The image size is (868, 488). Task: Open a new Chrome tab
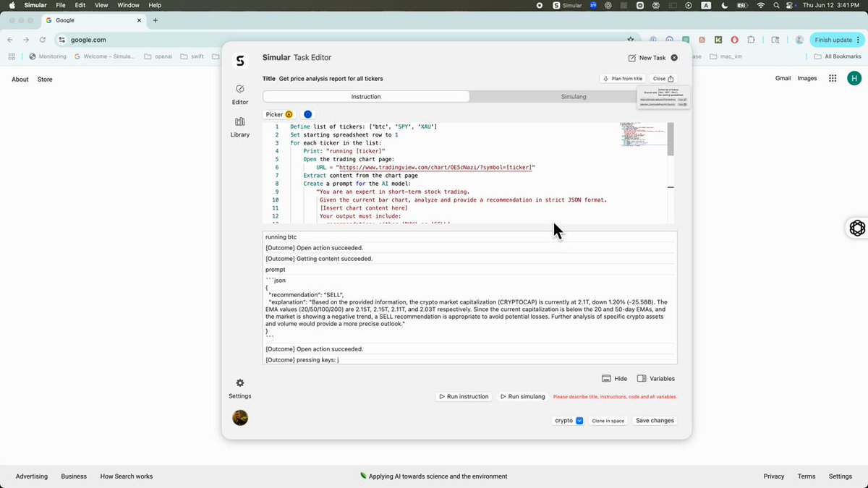click(155, 20)
